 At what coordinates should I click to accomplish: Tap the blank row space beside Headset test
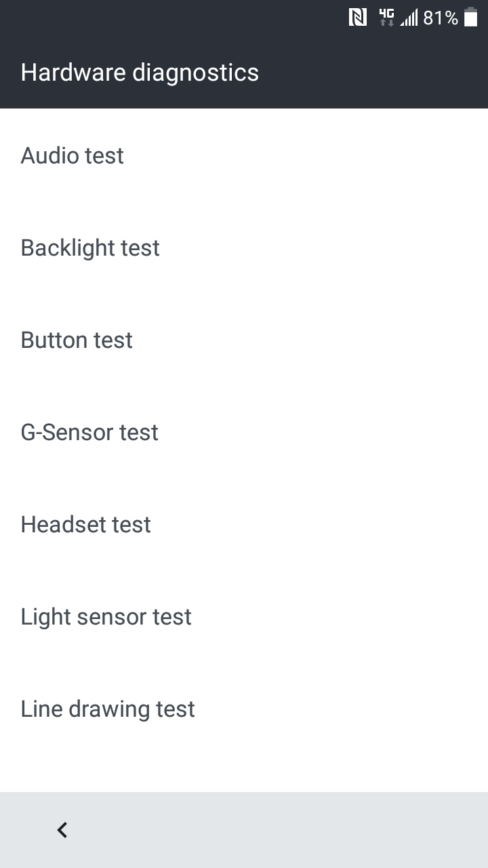pos(319,525)
